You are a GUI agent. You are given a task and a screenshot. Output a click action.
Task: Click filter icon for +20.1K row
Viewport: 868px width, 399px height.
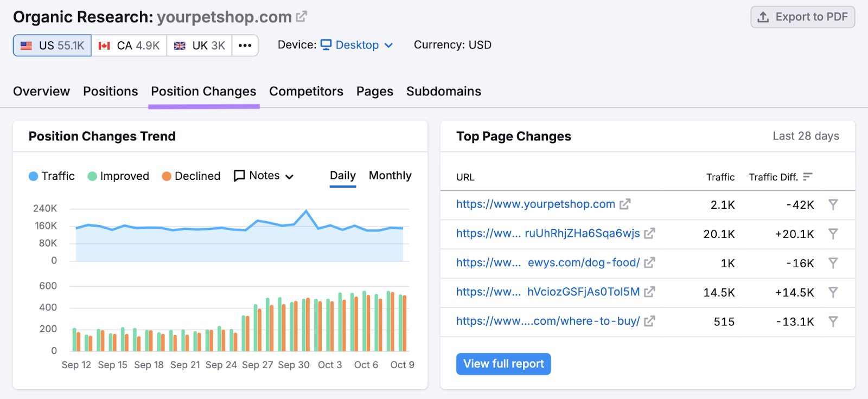pos(833,234)
